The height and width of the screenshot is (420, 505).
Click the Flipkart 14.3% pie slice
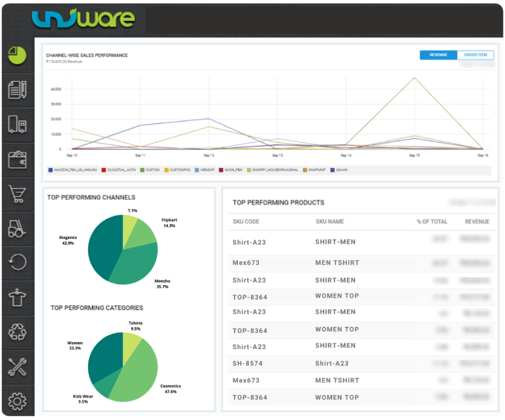pyautogui.click(x=142, y=235)
